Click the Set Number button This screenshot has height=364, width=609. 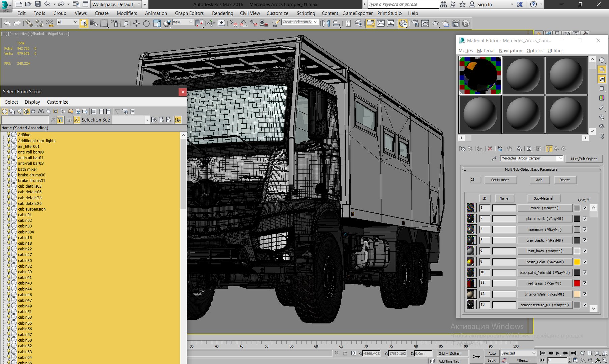(500, 180)
